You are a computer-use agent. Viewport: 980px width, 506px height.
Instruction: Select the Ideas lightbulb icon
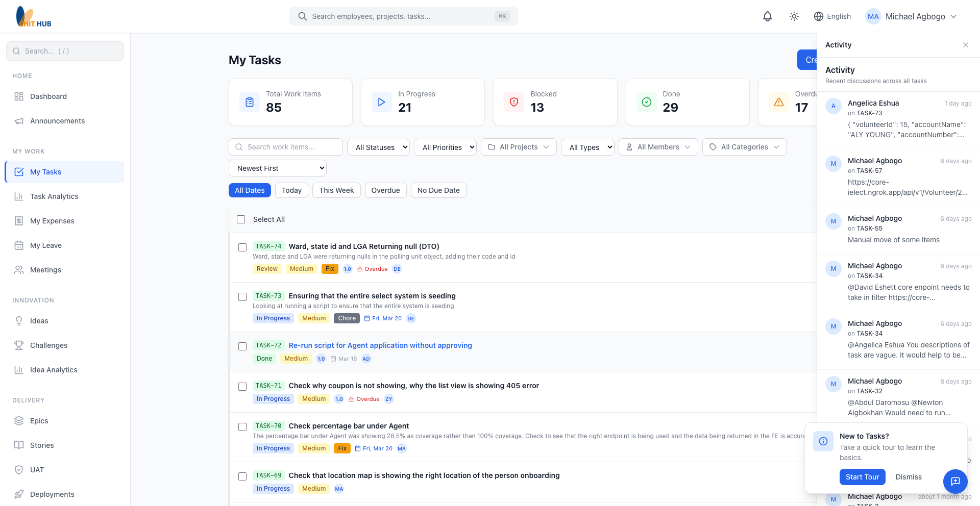point(18,321)
